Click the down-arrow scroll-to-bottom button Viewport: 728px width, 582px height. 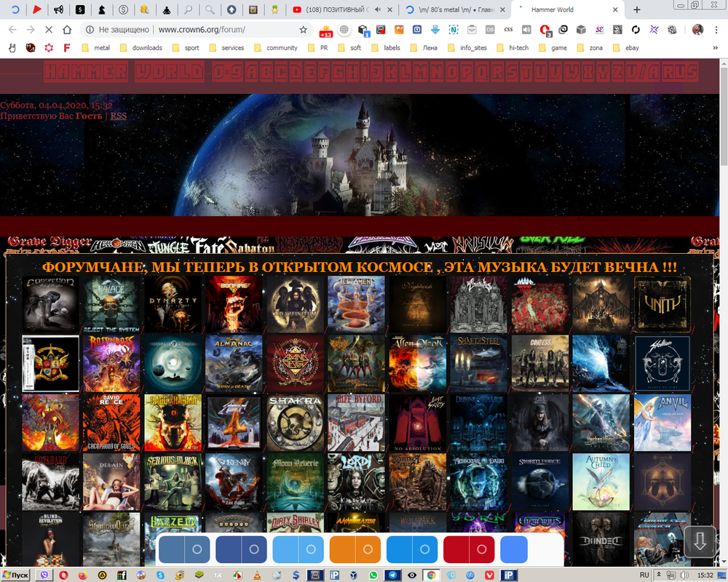pos(700,541)
